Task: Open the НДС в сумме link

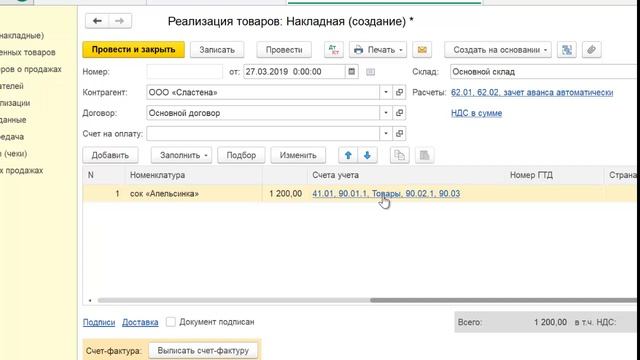Action: (x=476, y=113)
